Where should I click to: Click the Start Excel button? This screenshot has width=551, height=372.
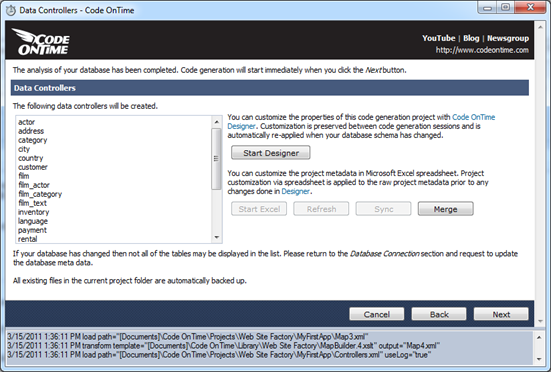pos(259,209)
